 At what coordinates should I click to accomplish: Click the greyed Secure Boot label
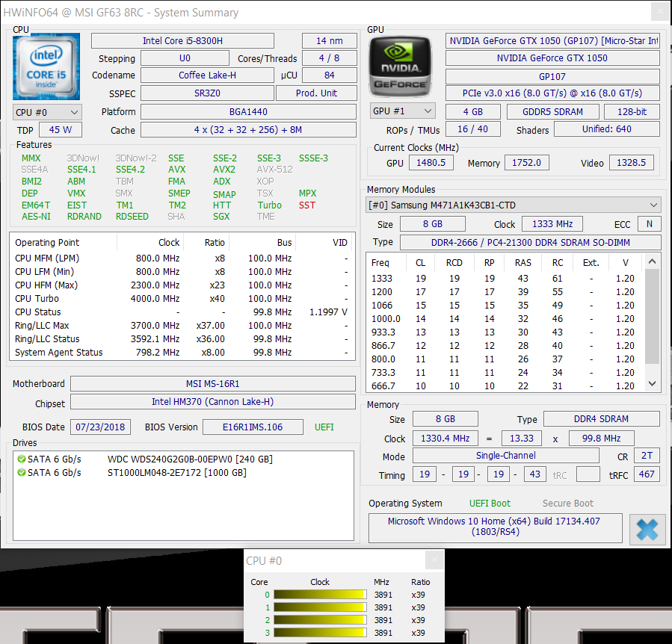(568, 504)
